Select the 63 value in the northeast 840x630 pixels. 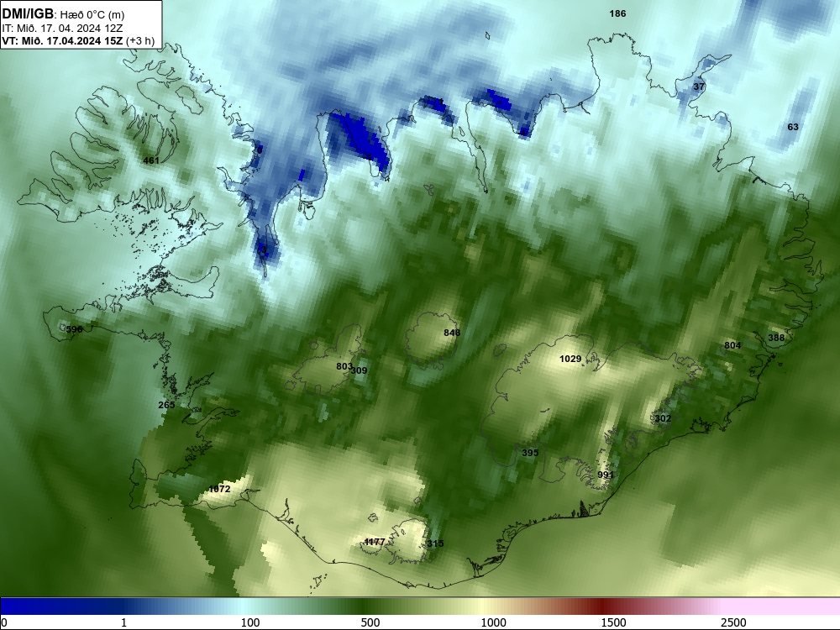793,127
